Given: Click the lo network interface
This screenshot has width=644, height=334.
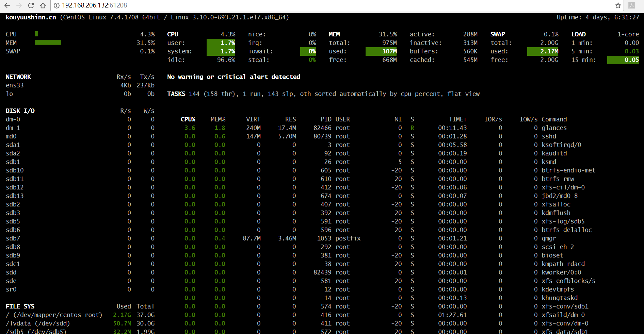Looking at the screenshot, I should [9, 94].
